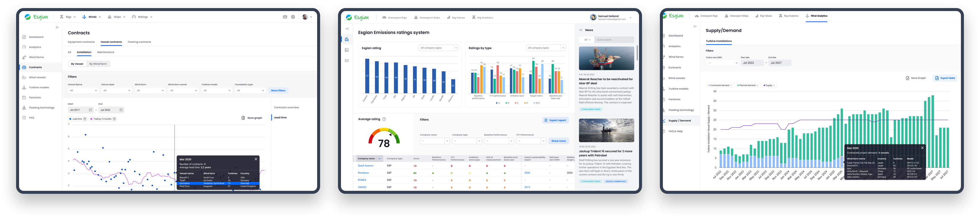980x218 pixels.
Task: Click the More filters button
Action: coord(278,91)
